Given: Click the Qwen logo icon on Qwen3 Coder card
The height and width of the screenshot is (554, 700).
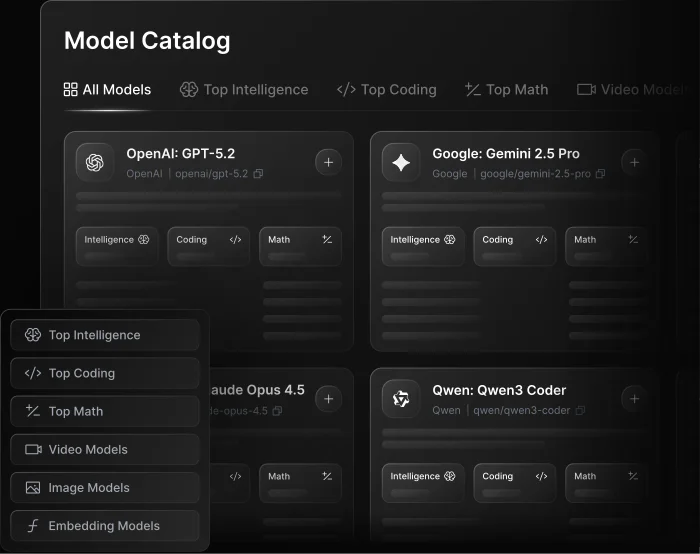Looking at the screenshot, I should pos(401,399).
